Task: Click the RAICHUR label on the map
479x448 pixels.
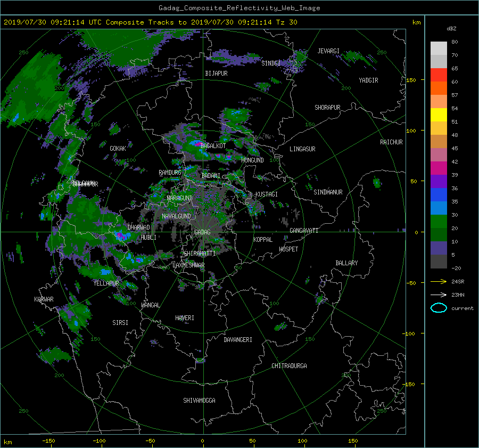Action: pos(391,142)
